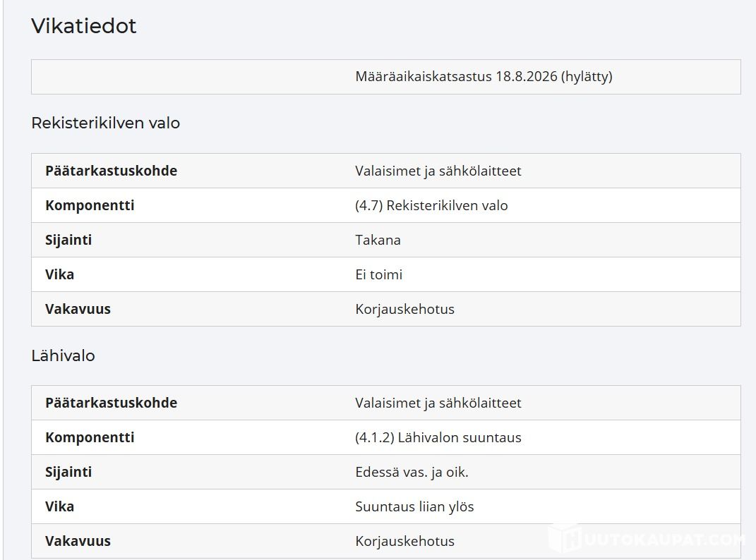Click the (4.7) Rekisterikilven valo component value

pos(431,206)
